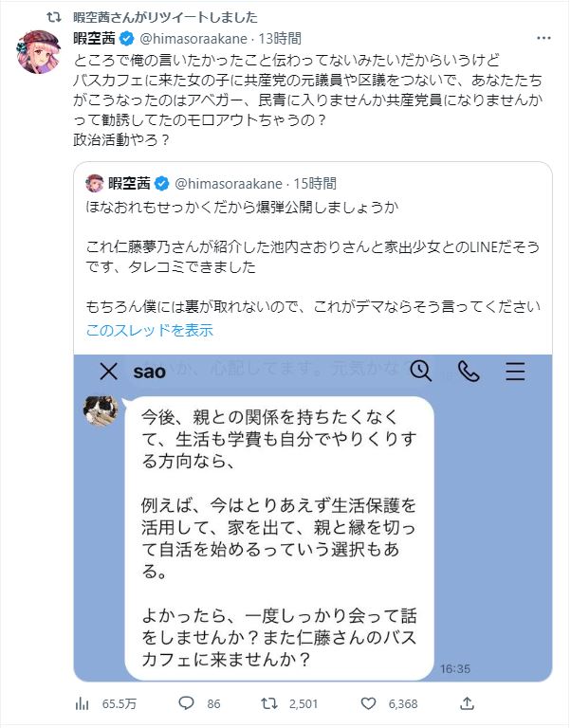Click the search magnifier in LINE screenshot
The image size is (571, 728).
coord(421,372)
